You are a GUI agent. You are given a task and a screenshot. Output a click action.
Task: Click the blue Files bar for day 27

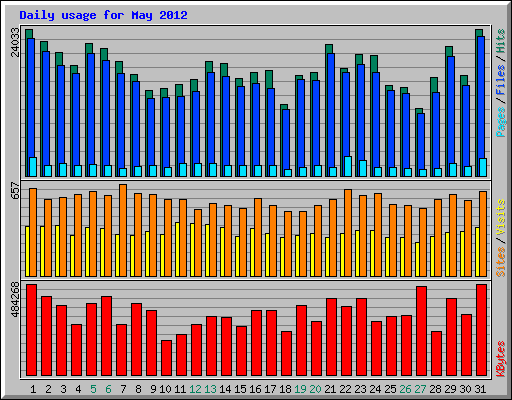pos(421,141)
